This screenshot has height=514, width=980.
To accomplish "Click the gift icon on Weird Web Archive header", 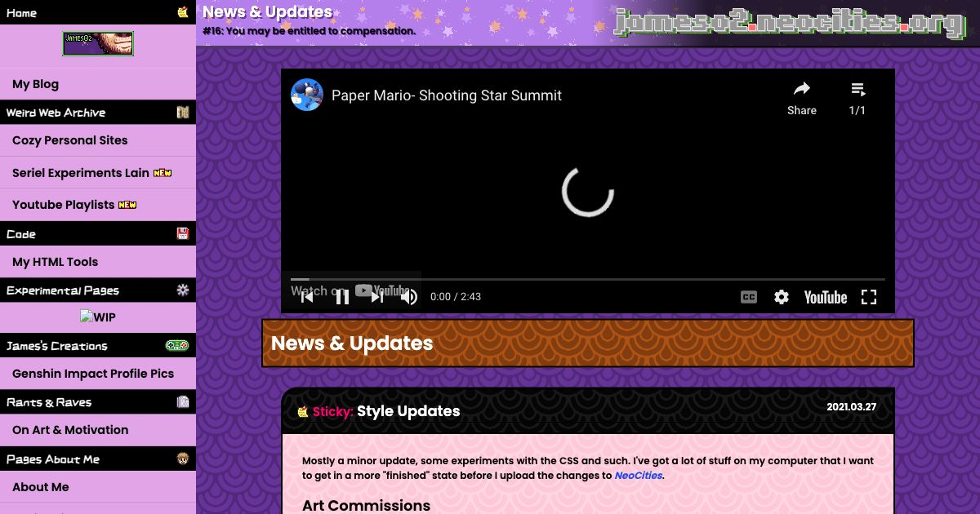I will pos(183,112).
